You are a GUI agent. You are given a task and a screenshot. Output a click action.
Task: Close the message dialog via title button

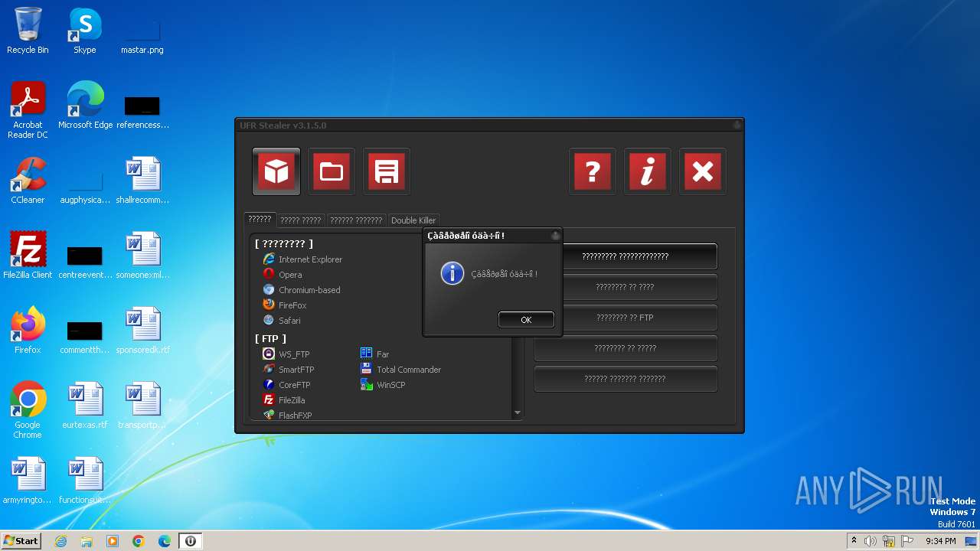[x=555, y=236]
